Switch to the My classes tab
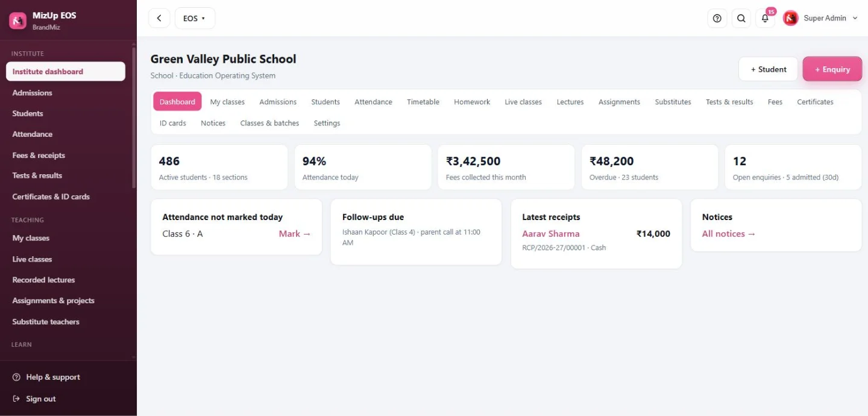This screenshot has width=868, height=416. click(x=227, y=102)
